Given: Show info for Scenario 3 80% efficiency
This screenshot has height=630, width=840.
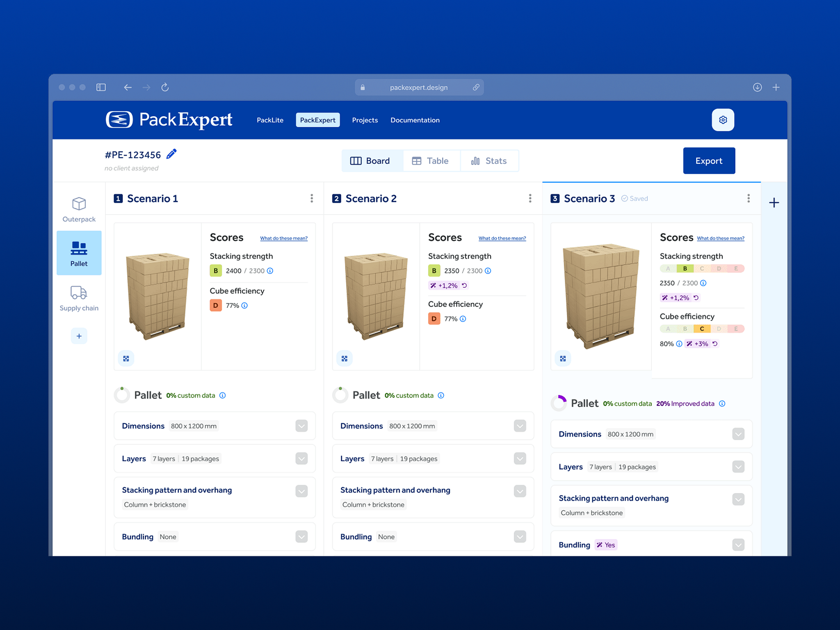Looking at the screenshot, I should point(679,344).
